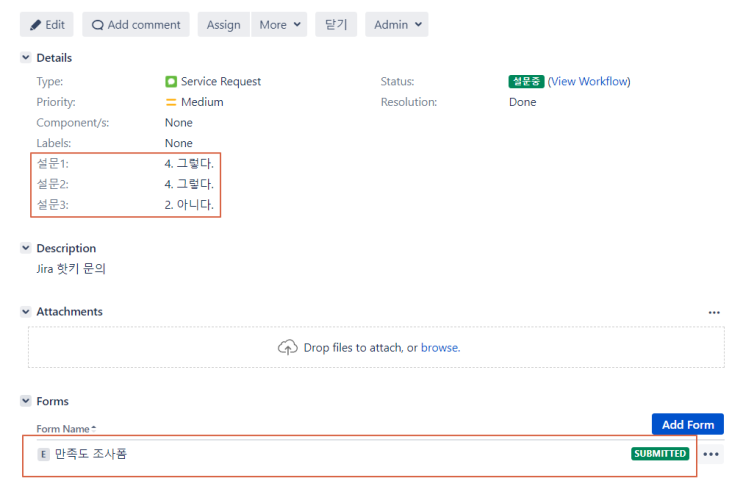Click the Assign button
Screen dimensions: 743x481
(x=223, y=24)
